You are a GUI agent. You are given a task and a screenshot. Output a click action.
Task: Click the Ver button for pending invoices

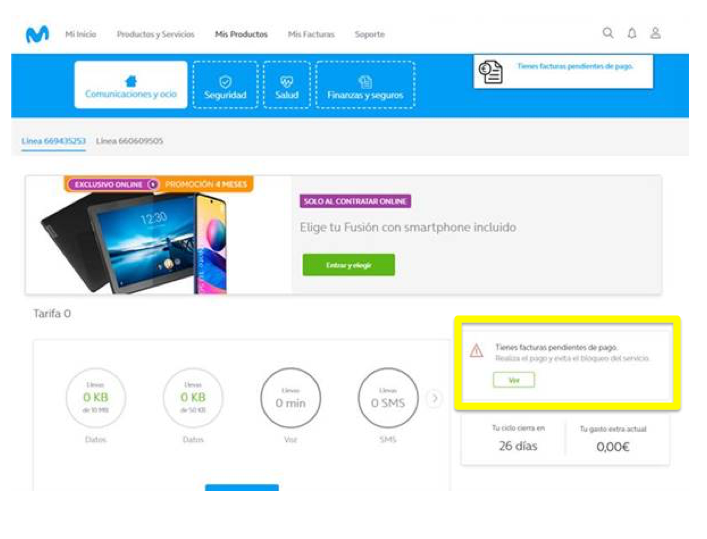pyautogui.click(x=514, y=380)
